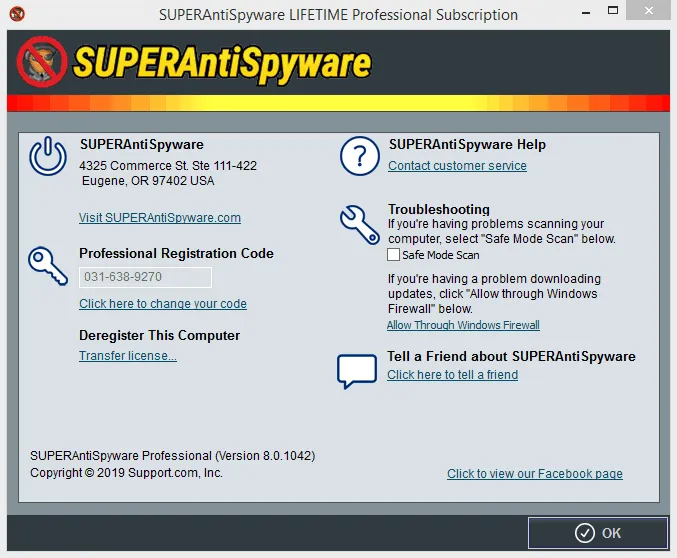Image resolution: width=677 pixels, height=558 pixels.
Task: Click the SUPERAntiSpyware logo in the banner
Action: [x=194, y=63]
